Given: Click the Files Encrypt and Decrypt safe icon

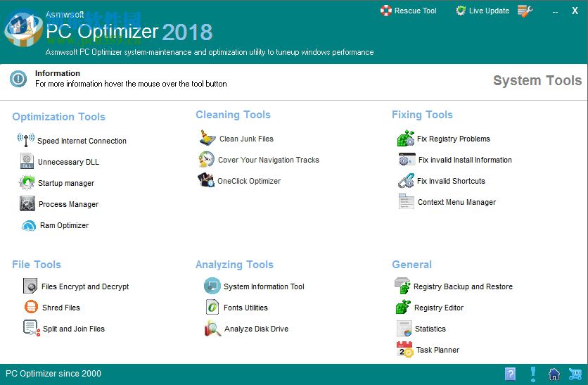Looking at the screenshot, I should pos(30,286).
